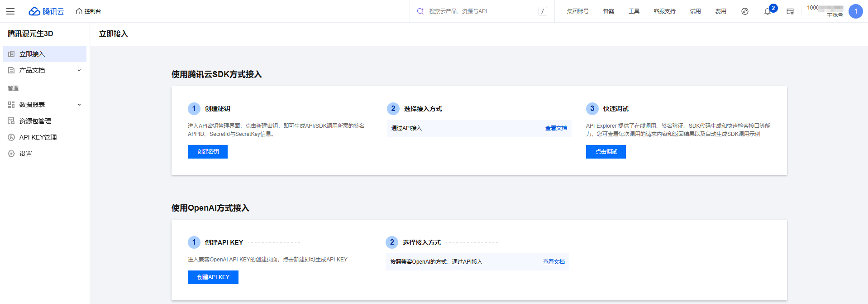
Task: Select the 通过API接入 row
Action: point(479,128)
